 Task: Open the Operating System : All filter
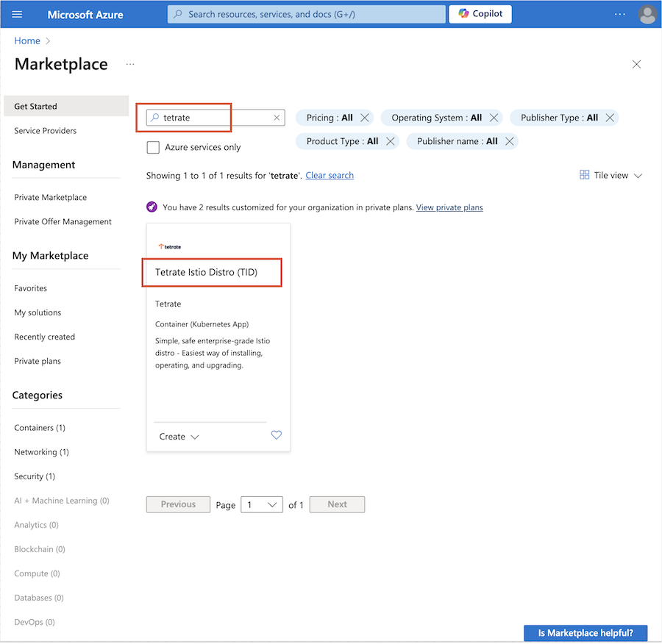pos(436,118)
